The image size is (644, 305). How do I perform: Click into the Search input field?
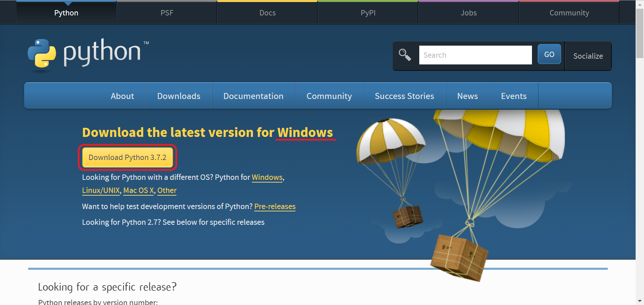(475, 55)
